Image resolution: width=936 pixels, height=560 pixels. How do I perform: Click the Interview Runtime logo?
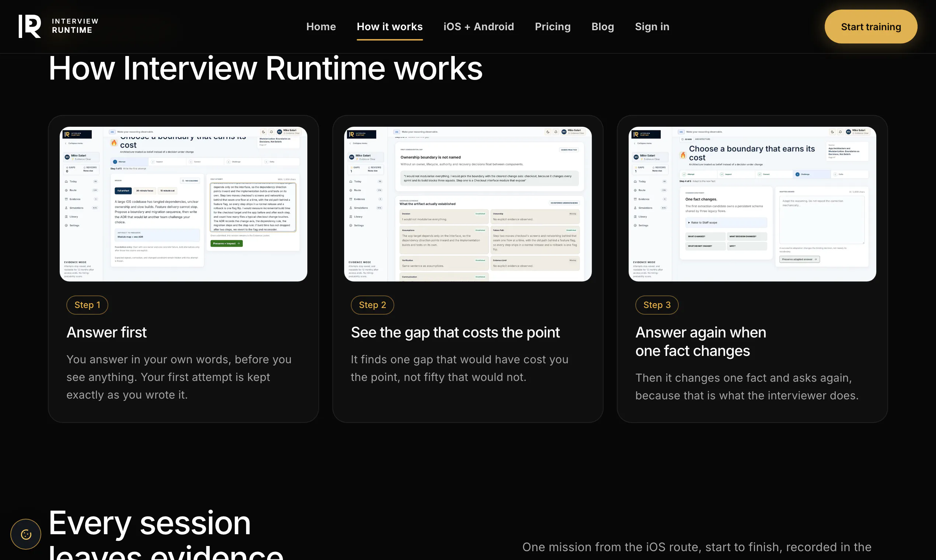[x=59, y=27]
